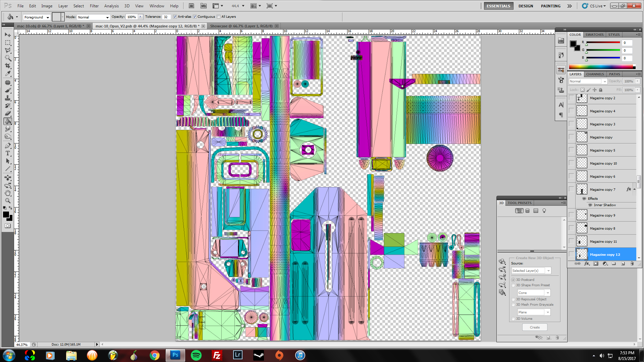Select the Hand tool
The image size is (644, 362).
point(8,193)
